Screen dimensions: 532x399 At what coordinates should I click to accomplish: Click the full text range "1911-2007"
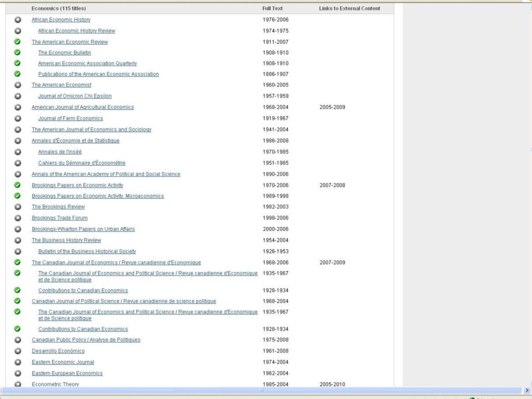pos(275,42)
